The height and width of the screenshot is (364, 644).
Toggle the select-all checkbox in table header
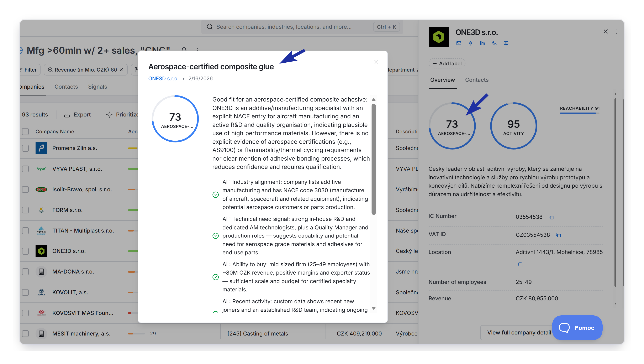tap(25, 132)
